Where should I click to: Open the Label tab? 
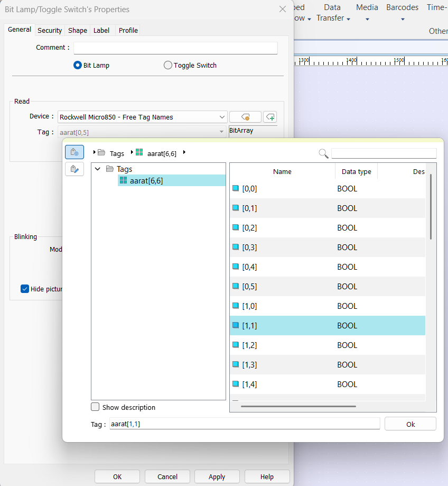[101, 31]
